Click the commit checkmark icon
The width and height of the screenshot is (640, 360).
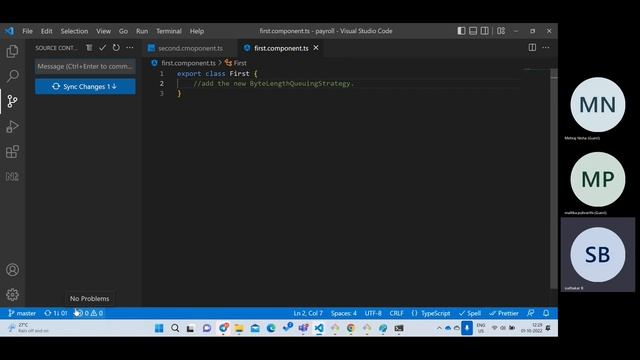click(x=102, y=48)
